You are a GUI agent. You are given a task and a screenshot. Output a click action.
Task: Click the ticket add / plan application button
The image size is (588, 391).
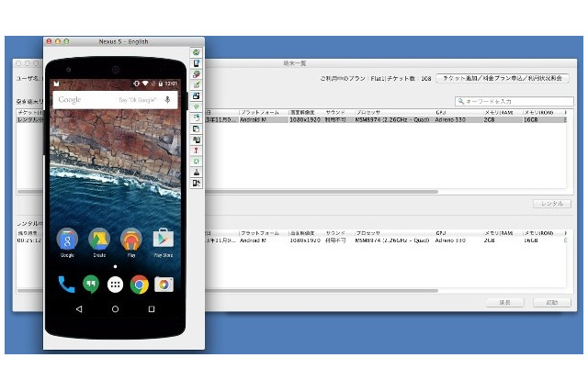[503, 78]
